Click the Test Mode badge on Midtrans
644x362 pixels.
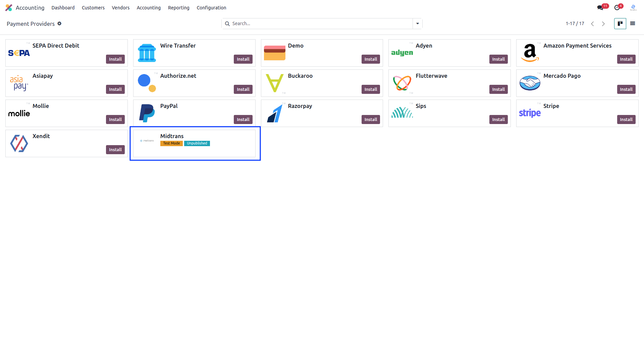[x=171, y=143]
